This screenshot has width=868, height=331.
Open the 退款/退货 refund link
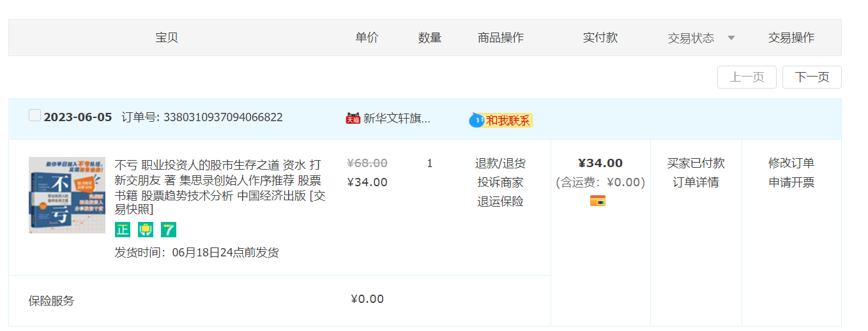[x=500, y=163]
